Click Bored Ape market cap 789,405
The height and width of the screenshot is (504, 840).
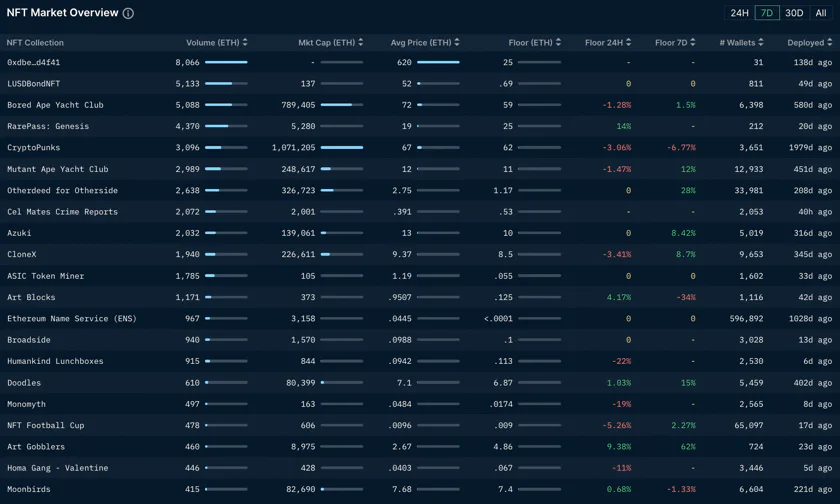[x=298, y=105]
